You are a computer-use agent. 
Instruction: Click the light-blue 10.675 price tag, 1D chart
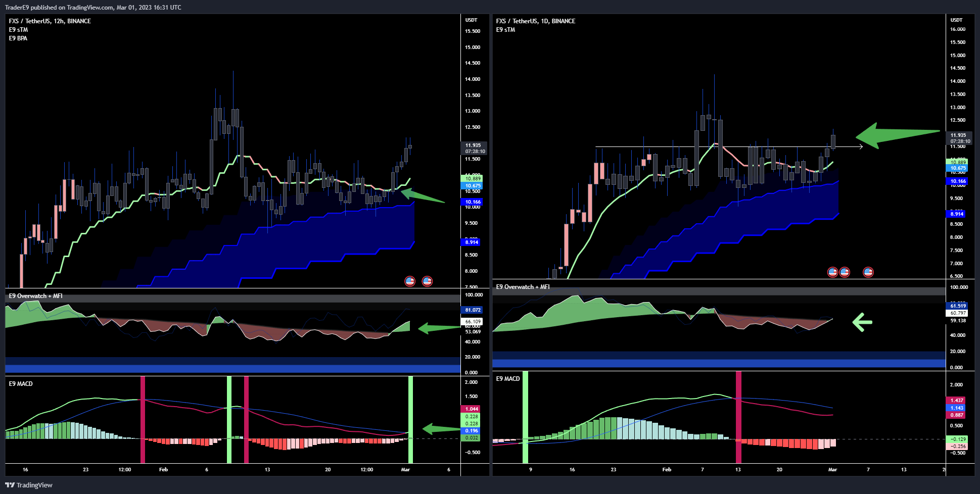click(957, 168)
